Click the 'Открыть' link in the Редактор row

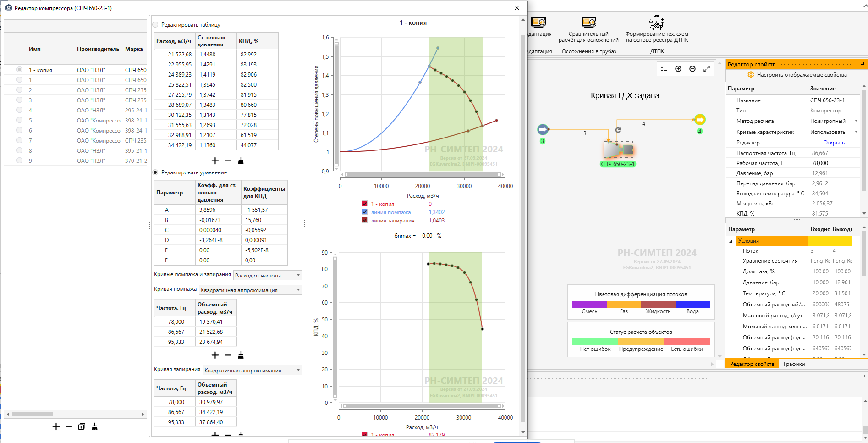click(834, 143)
